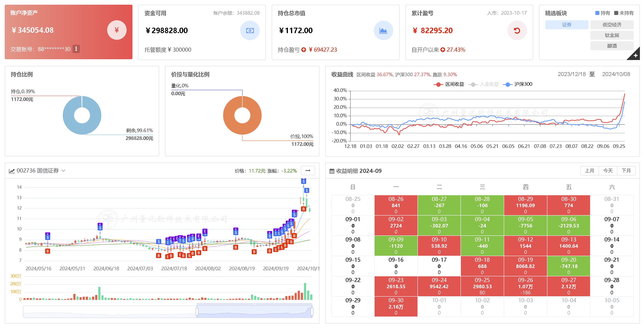Click the yen icon on net assets card
The height and width of the screenshot is (328, 644).
point(117,30)
